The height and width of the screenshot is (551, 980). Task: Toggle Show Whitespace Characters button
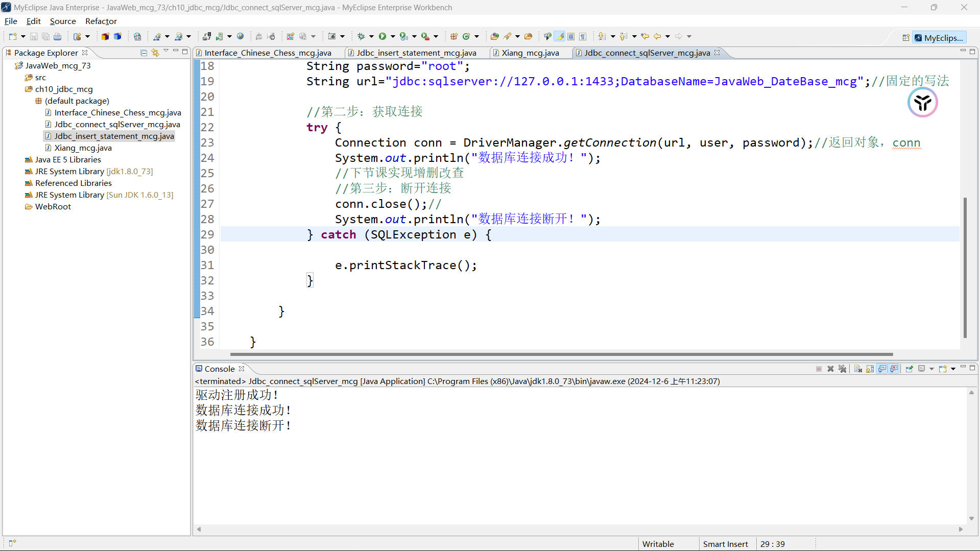pyautogui.click(x=583, y=36)
